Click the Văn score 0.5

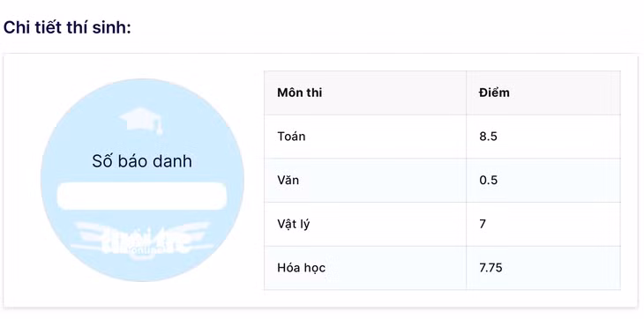click(x=488, y=180)
